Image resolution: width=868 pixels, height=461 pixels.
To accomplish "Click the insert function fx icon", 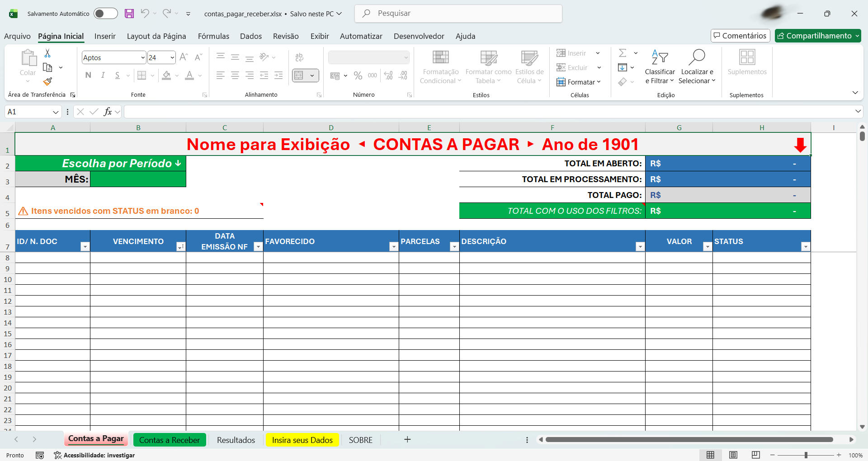I will pos(108,112).
